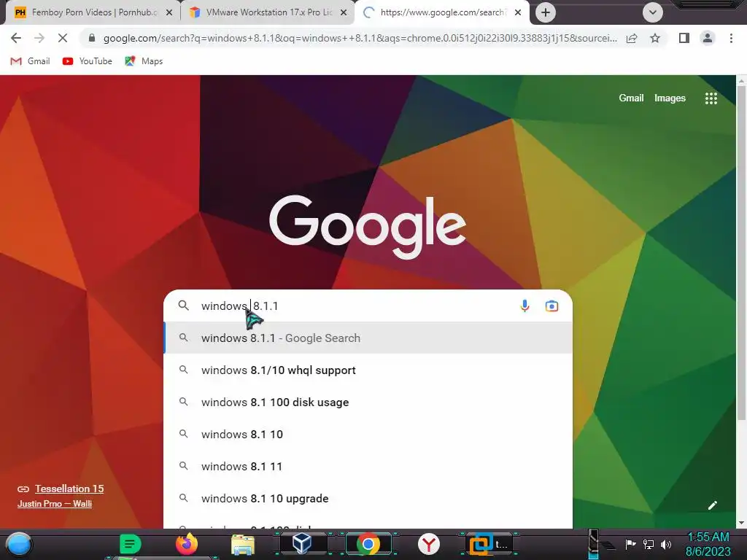Open the Maps bookmark
The image size is (747, 560).
[144, 61]
